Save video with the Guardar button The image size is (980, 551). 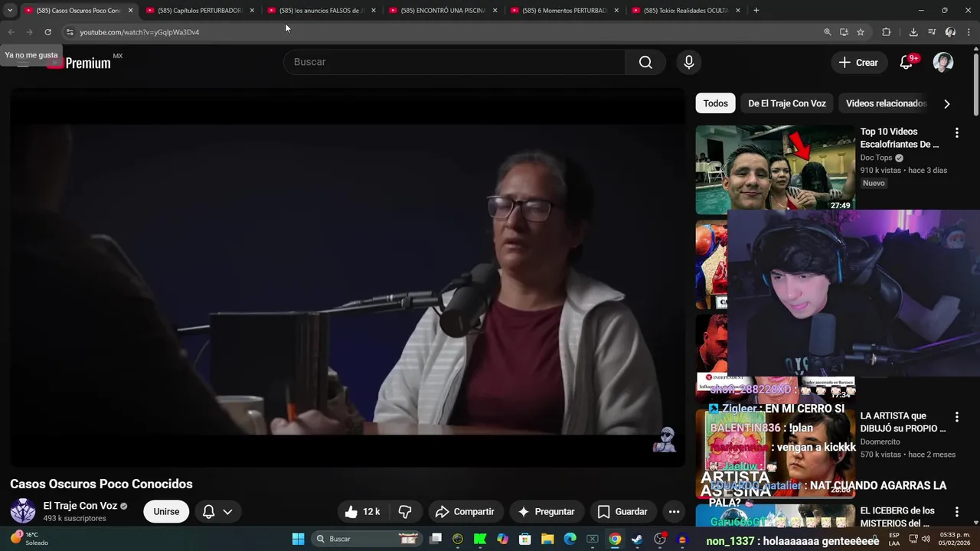click(x=622, y=512)
